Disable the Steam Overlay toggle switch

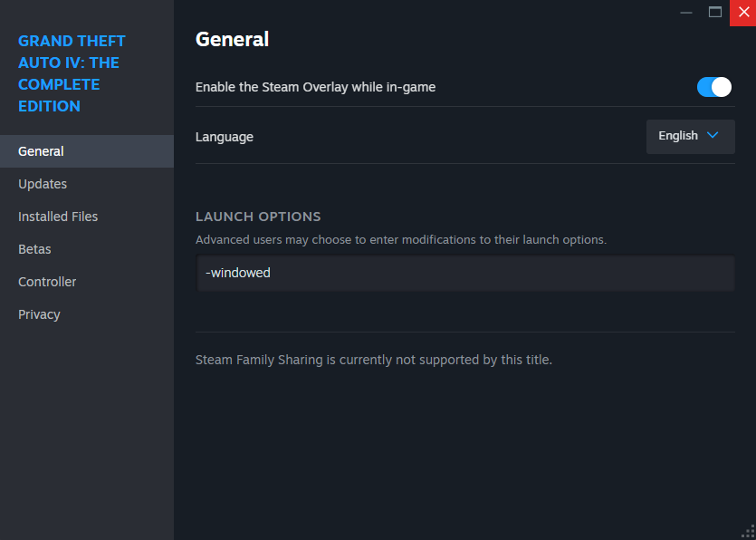coord(713,87)
